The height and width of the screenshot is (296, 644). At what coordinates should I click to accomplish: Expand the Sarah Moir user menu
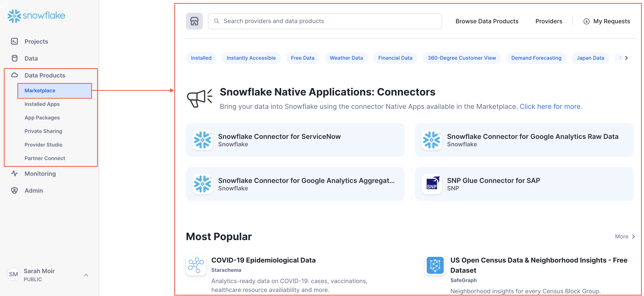click(86, 275)
